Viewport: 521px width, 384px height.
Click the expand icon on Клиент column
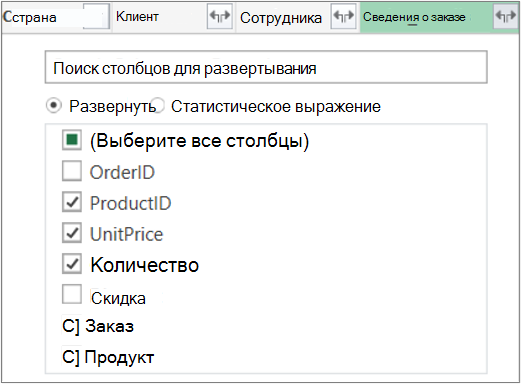point(219,16)
